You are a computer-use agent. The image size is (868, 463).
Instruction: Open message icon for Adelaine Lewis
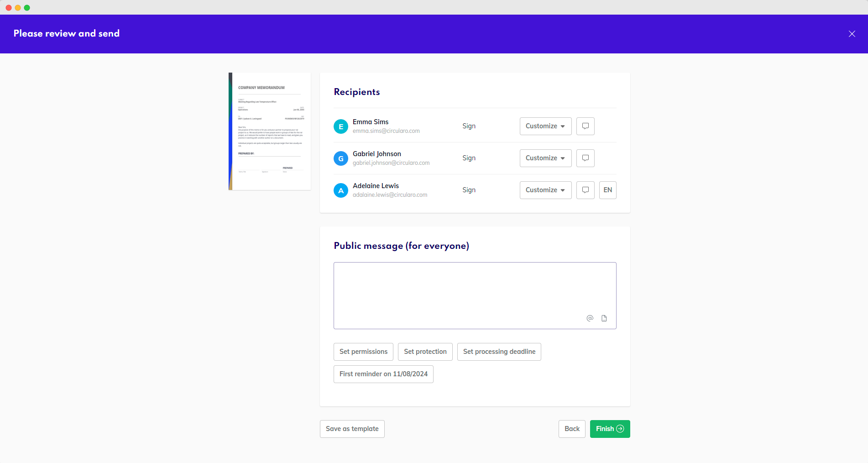[x=585, y=190]
